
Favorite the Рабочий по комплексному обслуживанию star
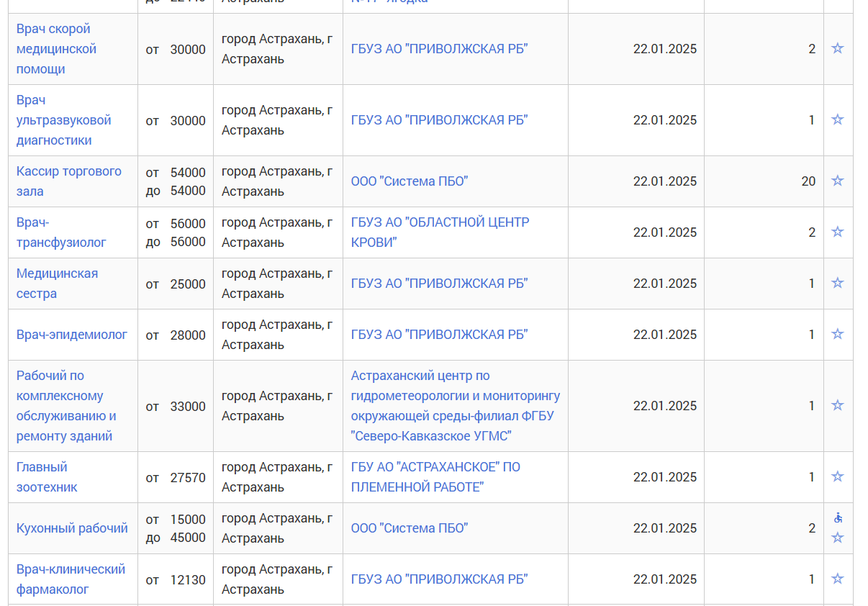(x=838, y=405)
